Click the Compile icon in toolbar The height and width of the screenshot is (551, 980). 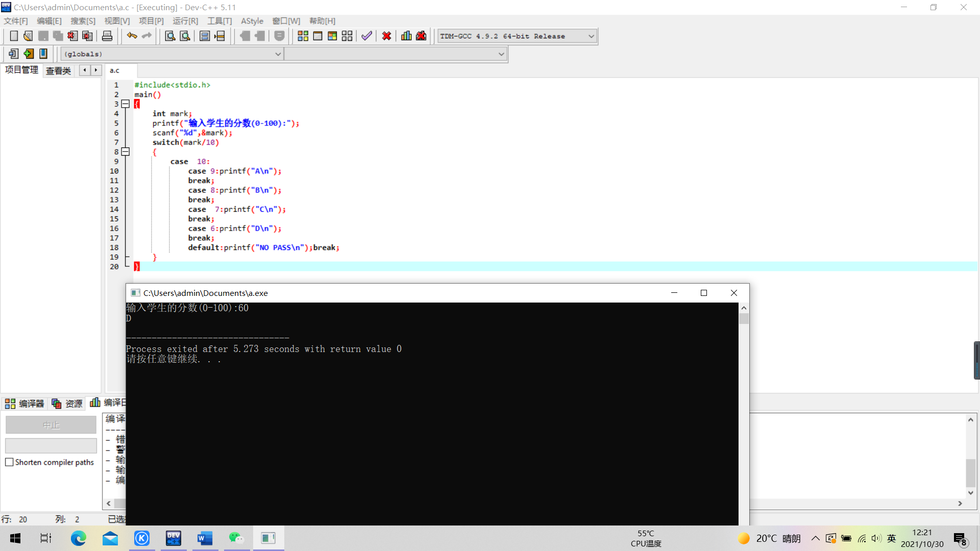point(303,36)
